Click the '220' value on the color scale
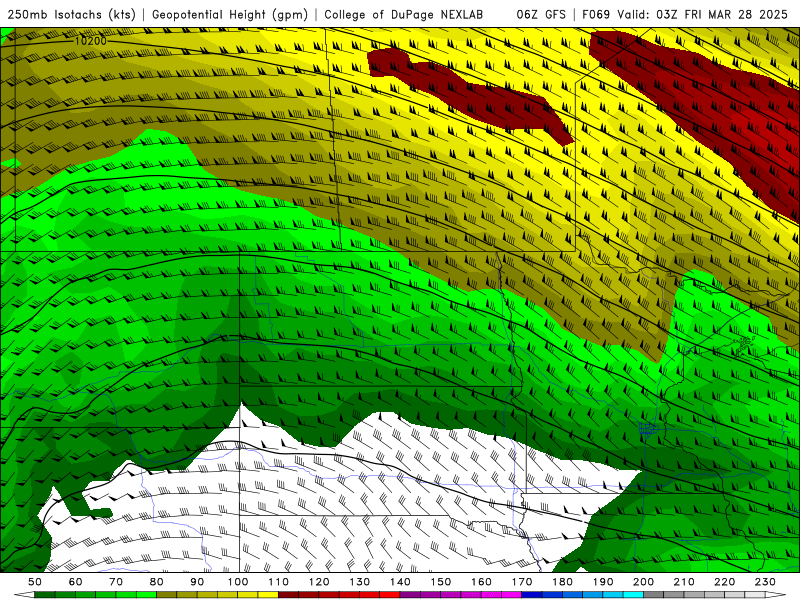The width and height of the screenshot is (800, 600). point(725,582)
